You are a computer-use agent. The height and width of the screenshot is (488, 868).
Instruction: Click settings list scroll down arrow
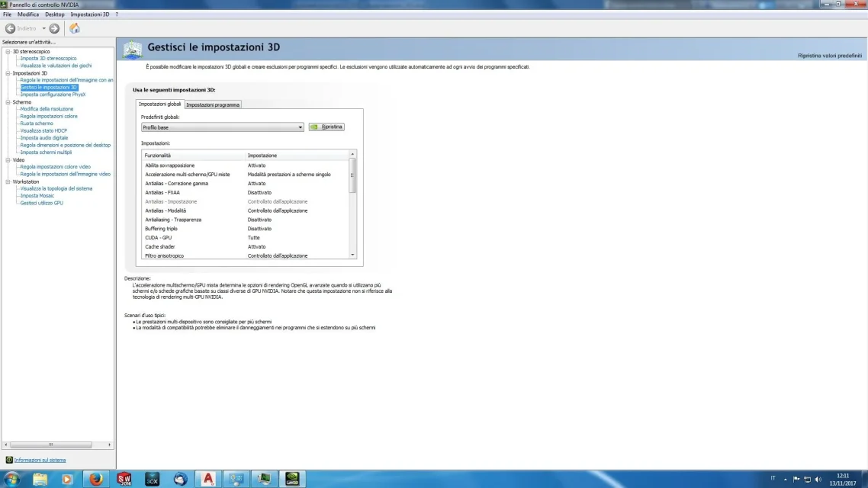(352, 255)
